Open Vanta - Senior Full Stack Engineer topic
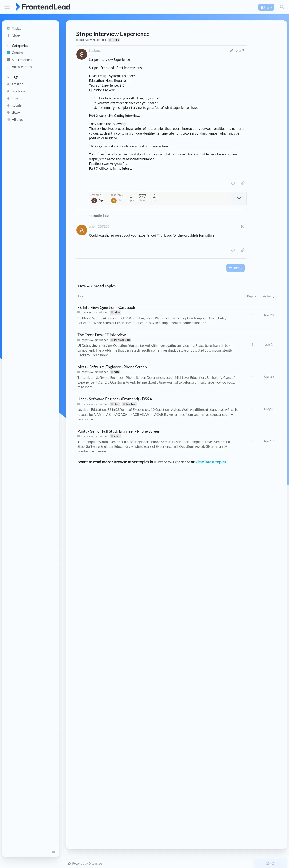The image size is (289, 868). 119,431
